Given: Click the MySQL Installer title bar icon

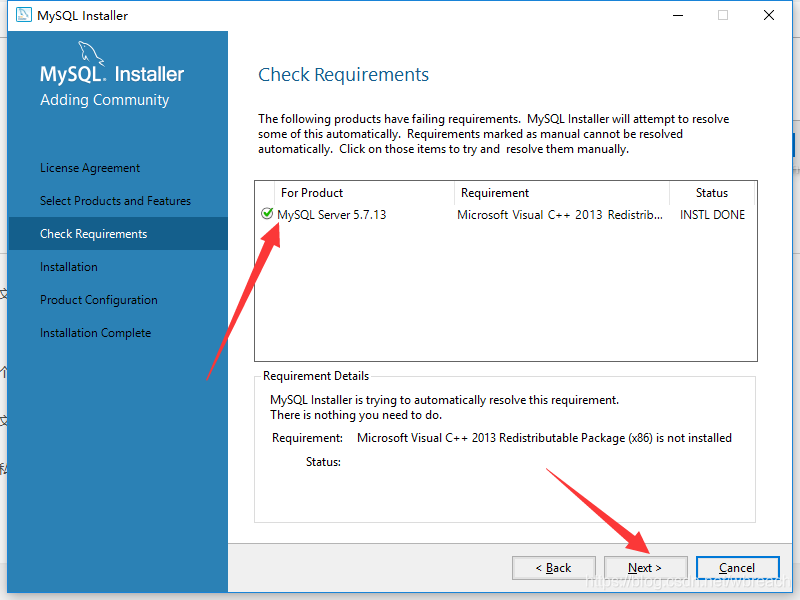Looking at the screenshot, I should (23, 15).
